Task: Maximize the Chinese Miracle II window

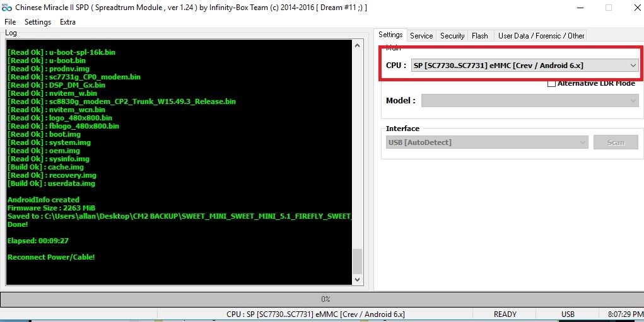Action: pyautogui.click(x=608, y=8)
